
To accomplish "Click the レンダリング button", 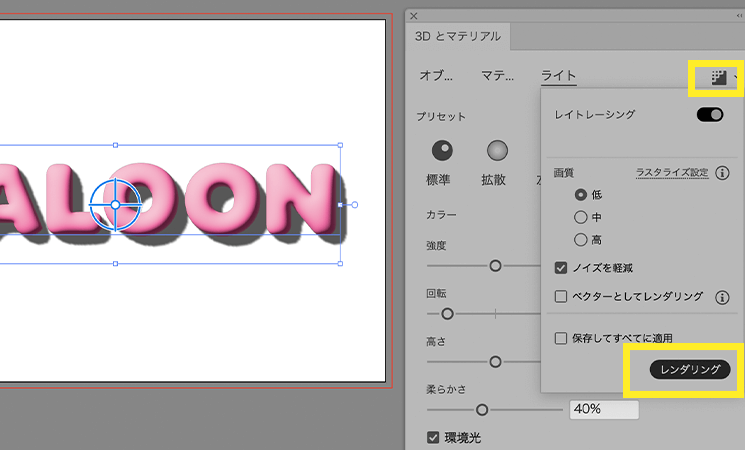I will pos(690,370).
